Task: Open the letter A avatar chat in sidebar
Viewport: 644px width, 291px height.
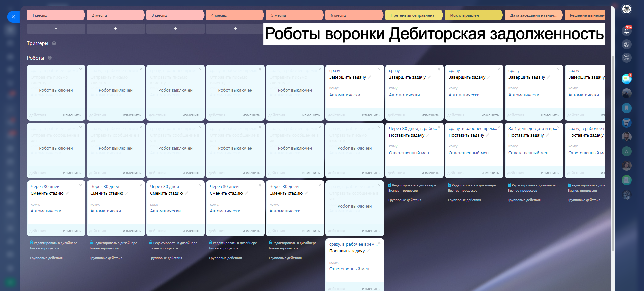Action: [626, 151]
